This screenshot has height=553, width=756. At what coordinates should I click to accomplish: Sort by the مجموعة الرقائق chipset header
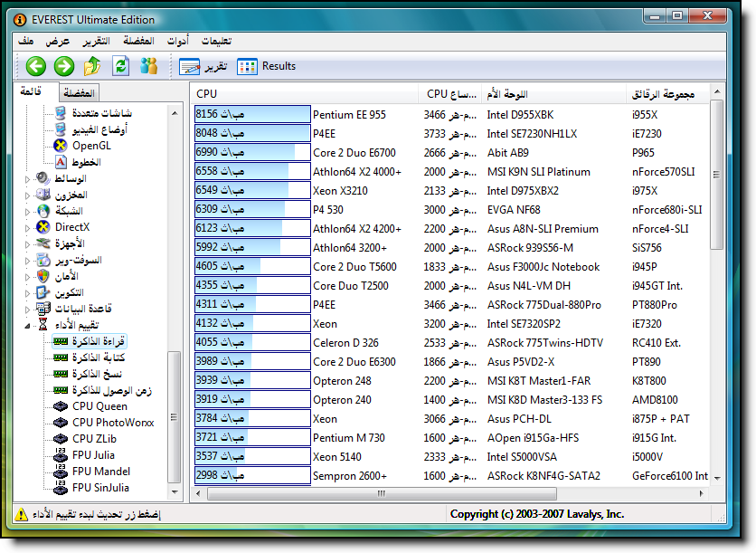[x=667, y=93]
